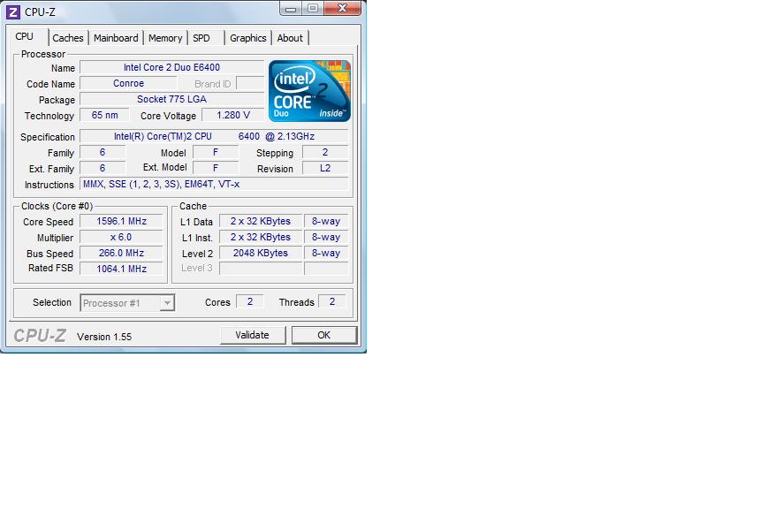
Task: Click the Level 2 8-way associativity value
Action: click(x=326, y=254)
